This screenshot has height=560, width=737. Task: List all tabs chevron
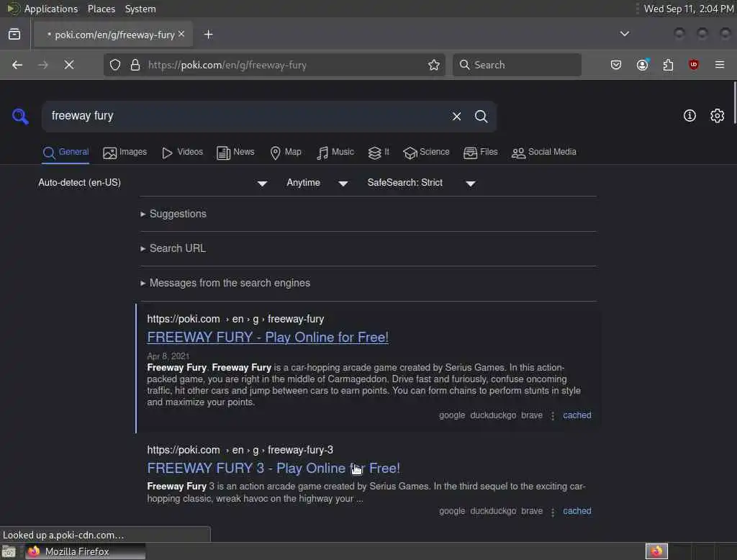[625, 34]
